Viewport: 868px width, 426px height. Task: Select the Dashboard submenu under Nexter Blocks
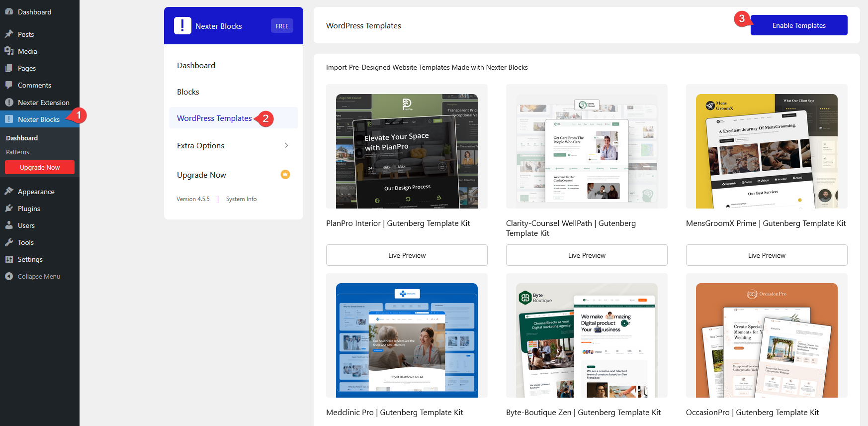click(22, 138)
